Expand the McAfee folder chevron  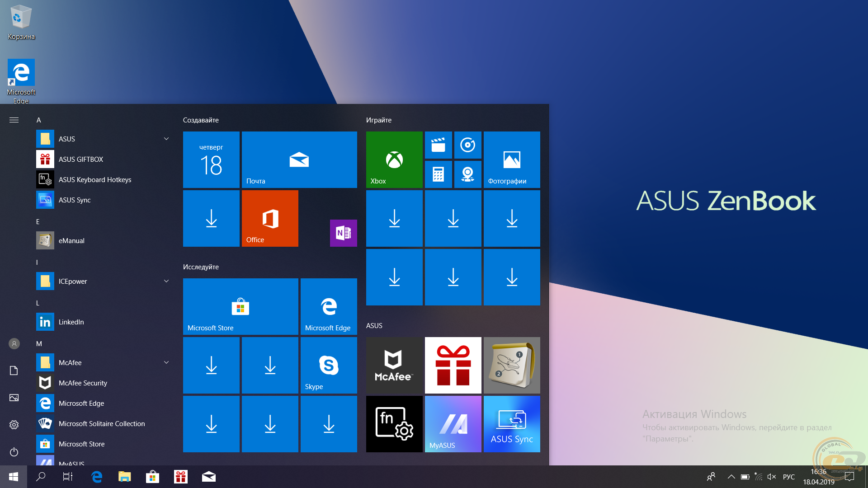166,362
